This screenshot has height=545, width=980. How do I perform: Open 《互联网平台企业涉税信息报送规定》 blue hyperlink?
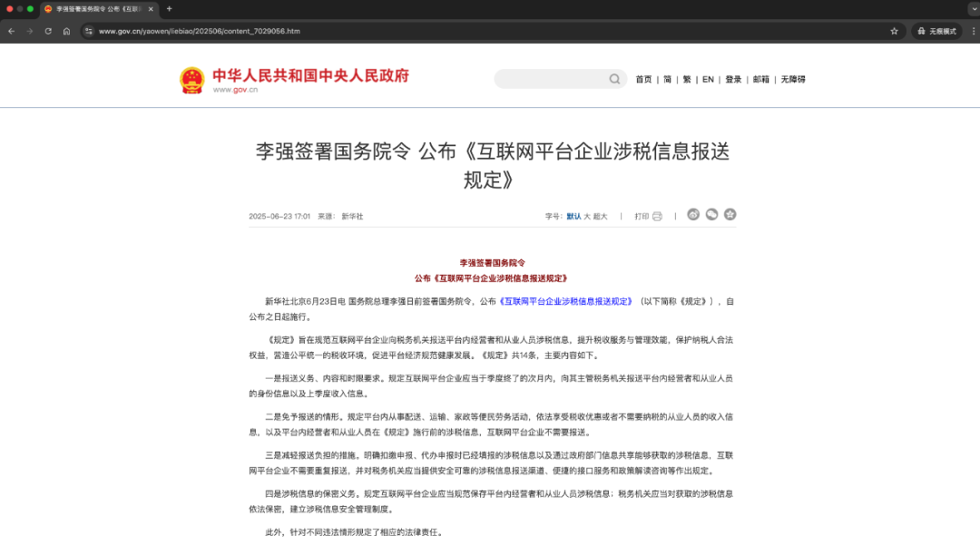565,302
